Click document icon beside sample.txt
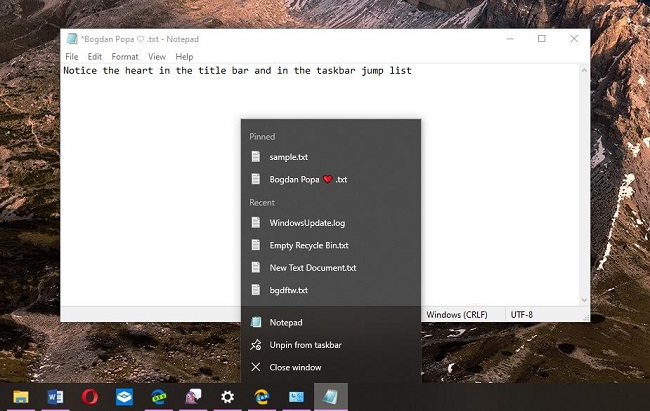650x411 pixels. pos(256,156)
